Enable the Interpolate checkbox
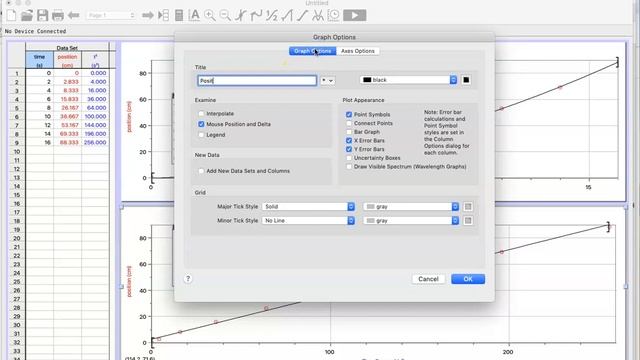Viewport: 640px width, 360px height. (x=201, y=113)
